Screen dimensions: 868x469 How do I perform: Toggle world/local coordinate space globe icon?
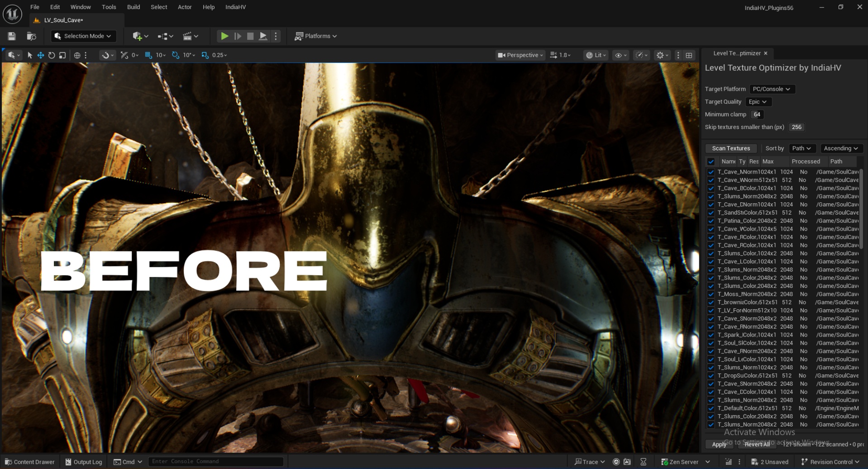tap(77, 55)
